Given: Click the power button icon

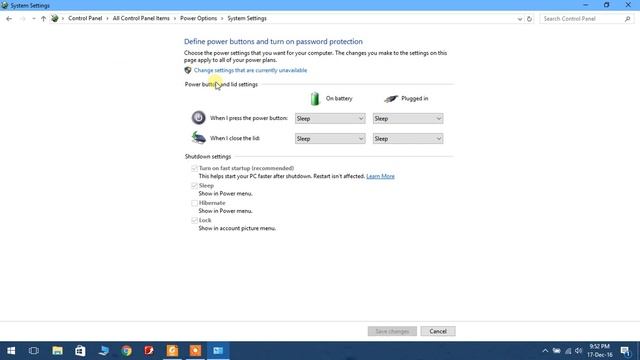Looking at the screenshot, I should tap(198, 118).
